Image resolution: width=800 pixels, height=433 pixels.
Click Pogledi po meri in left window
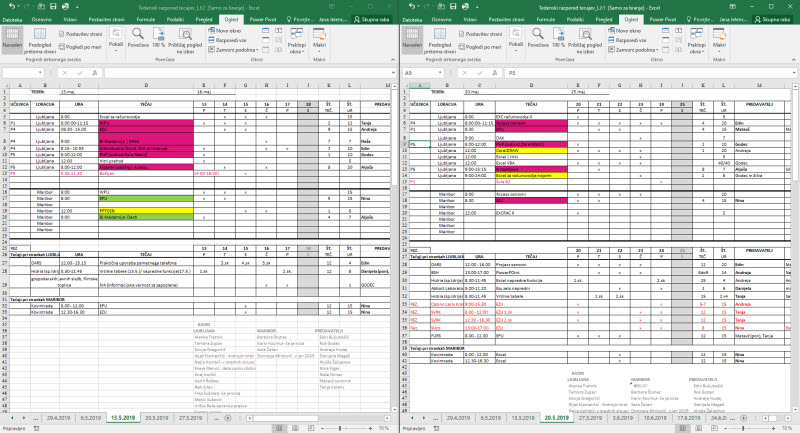80,46
